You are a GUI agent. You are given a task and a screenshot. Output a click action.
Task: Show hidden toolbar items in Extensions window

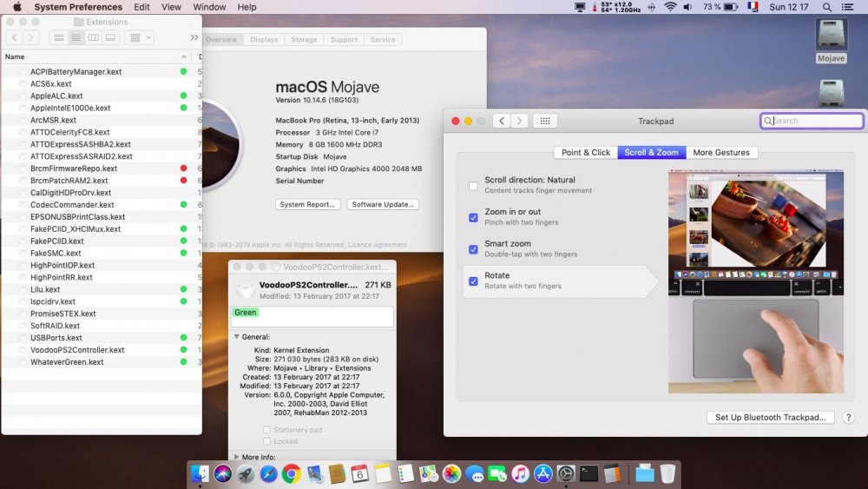click(x=194, y=37)
